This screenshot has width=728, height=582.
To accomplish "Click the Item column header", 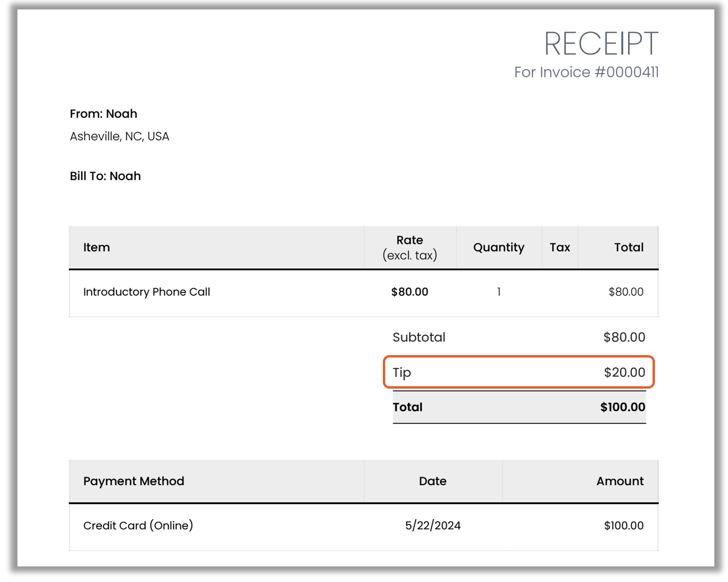I will (97, 248).
